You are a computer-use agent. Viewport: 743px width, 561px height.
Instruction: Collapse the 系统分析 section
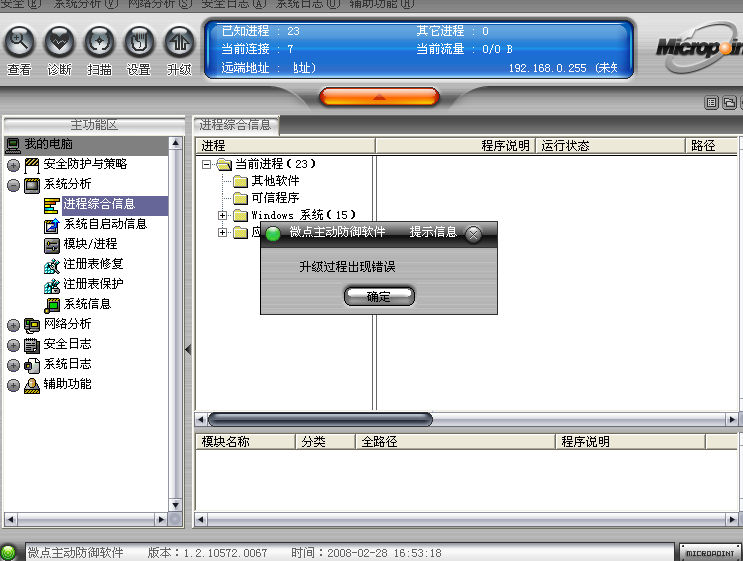tap(13, 185)
